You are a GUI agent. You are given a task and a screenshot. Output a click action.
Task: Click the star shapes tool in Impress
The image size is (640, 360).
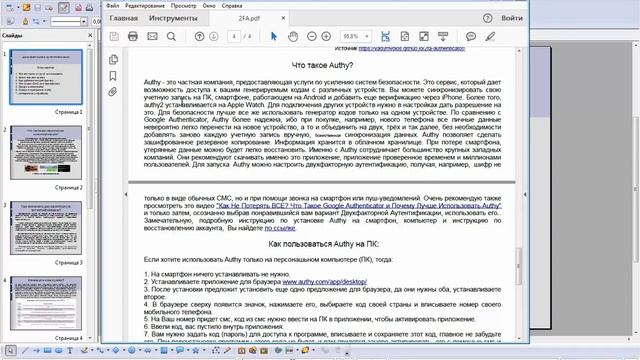click(196, 350)
